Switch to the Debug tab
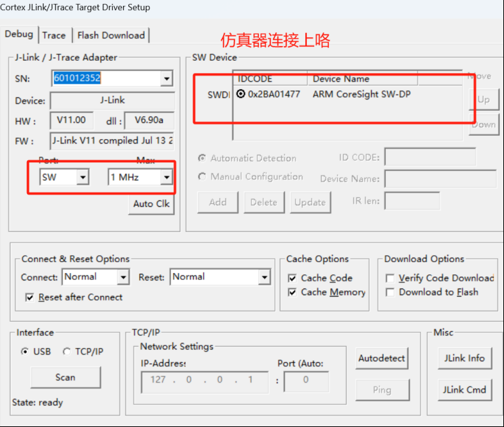Viewport: 504px width, 427px height. pyautogui.click(x=19, y=34)
